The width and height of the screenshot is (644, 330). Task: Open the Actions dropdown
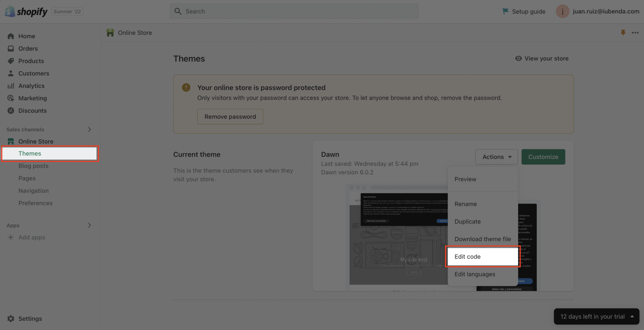[496, 157]
